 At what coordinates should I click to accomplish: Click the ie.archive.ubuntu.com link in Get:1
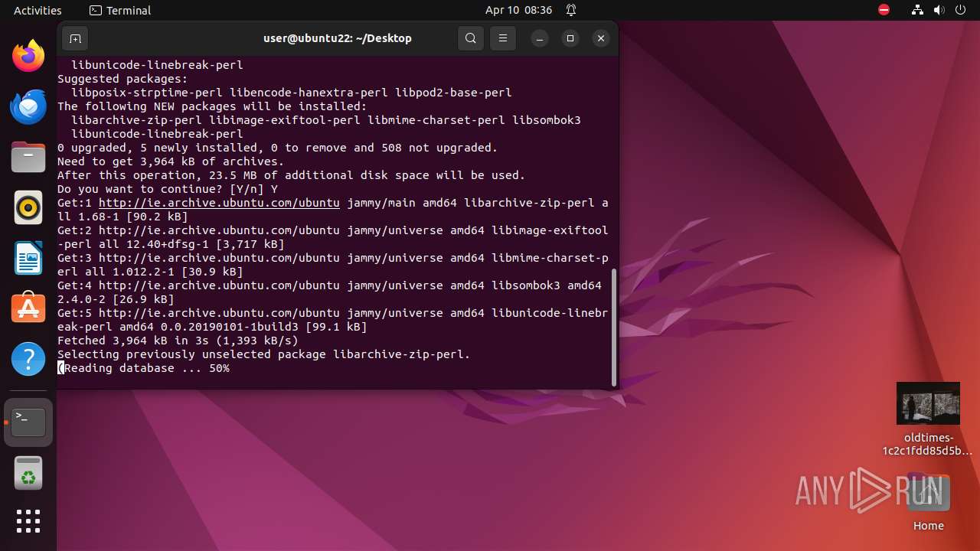coord(219,203)
